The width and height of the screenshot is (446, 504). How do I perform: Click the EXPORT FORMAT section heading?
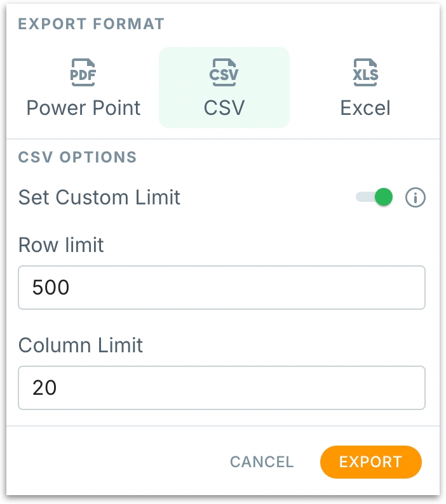91,25
